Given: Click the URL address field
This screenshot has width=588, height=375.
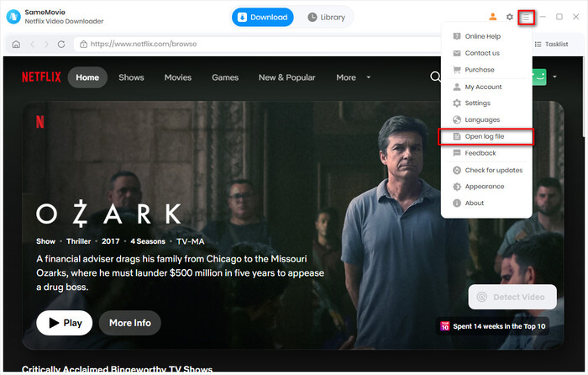Looking at the screenshot, I should 257,45.
